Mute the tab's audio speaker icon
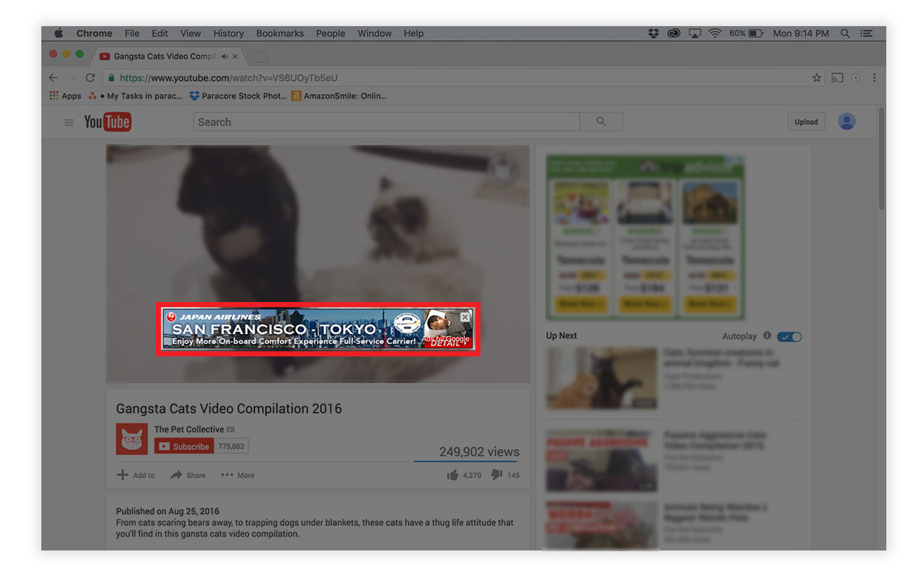Image resolution: width=924 pixels, height=578 pixels. pos(225,56)
